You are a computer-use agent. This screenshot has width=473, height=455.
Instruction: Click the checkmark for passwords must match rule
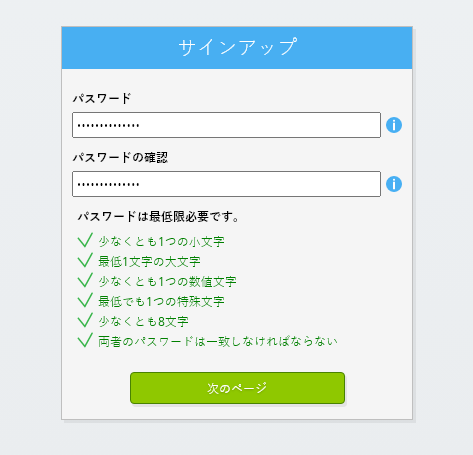click(85, 340)
